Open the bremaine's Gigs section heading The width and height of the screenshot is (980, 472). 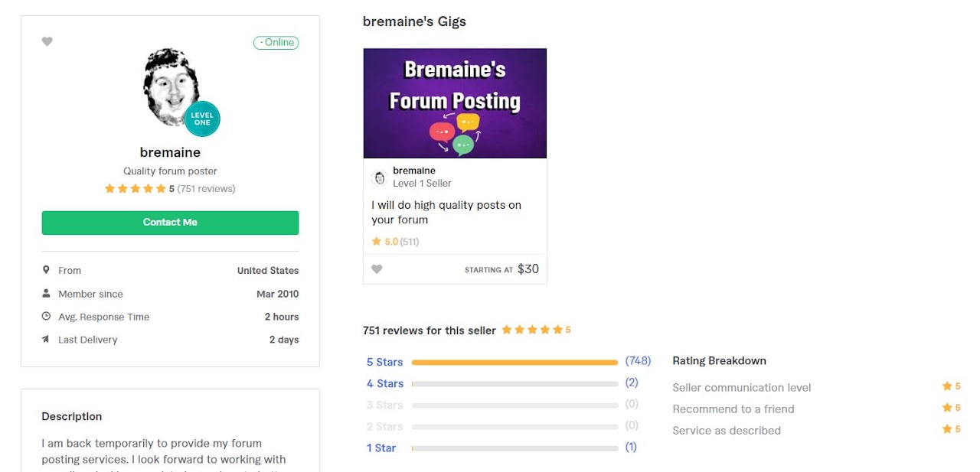[414, 21]
